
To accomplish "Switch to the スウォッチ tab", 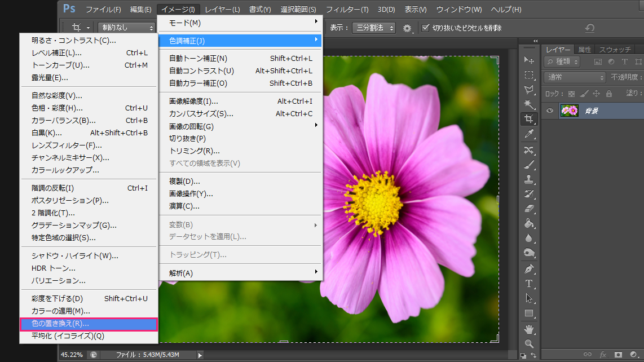I will 615,50.
